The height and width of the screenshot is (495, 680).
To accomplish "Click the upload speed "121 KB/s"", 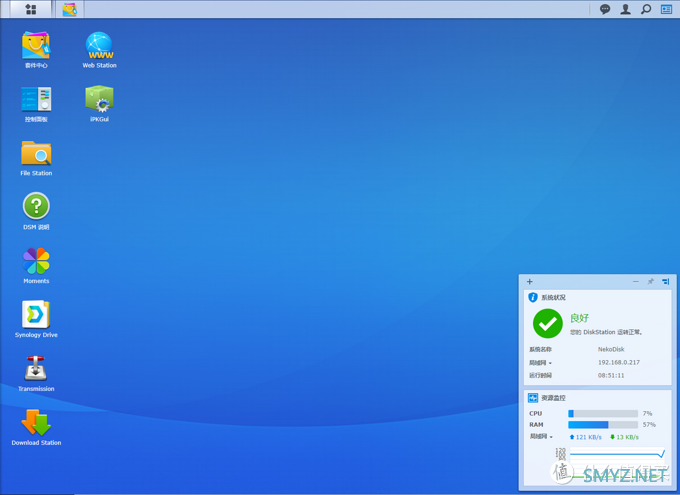I will click(x=585, y=437).
